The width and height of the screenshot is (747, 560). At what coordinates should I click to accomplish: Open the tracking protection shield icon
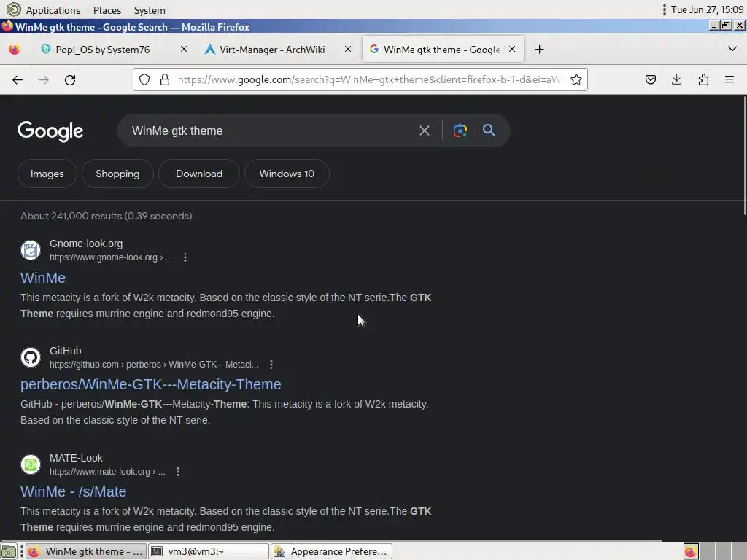pos(144,79)
